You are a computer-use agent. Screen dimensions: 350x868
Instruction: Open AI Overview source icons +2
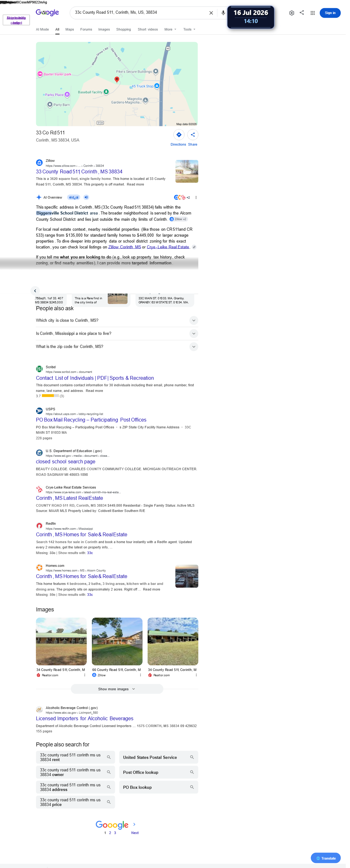pos(182,197)
